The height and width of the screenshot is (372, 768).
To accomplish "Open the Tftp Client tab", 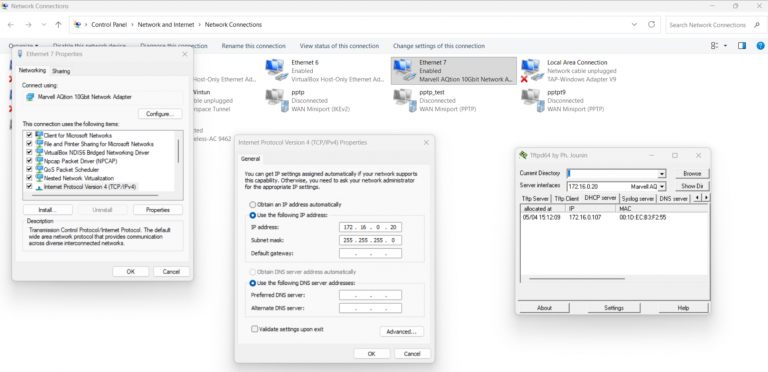I will [566, 199].
